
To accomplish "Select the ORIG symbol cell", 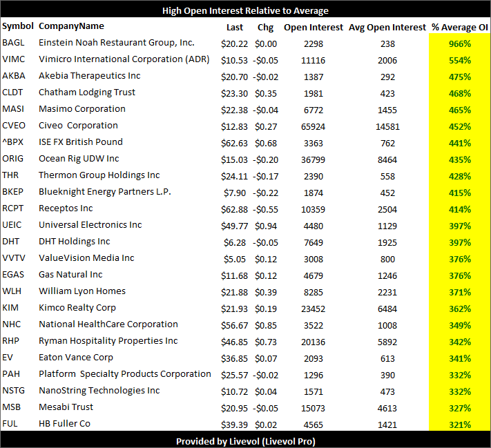I will pos(13,159).
